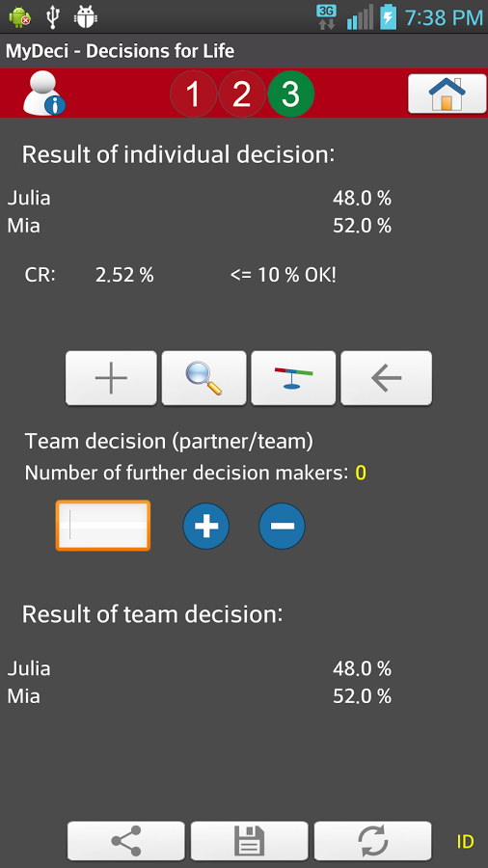488x868 pixels.
Task: Tap the USB debugging bug status icon
Action: click(x=86, y=16)
